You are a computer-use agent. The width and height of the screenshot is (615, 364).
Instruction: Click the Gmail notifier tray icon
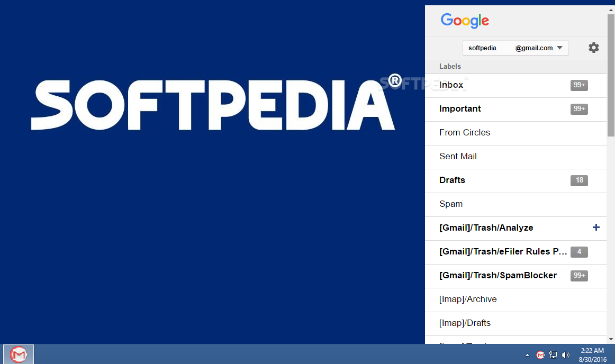coord(540,355)
